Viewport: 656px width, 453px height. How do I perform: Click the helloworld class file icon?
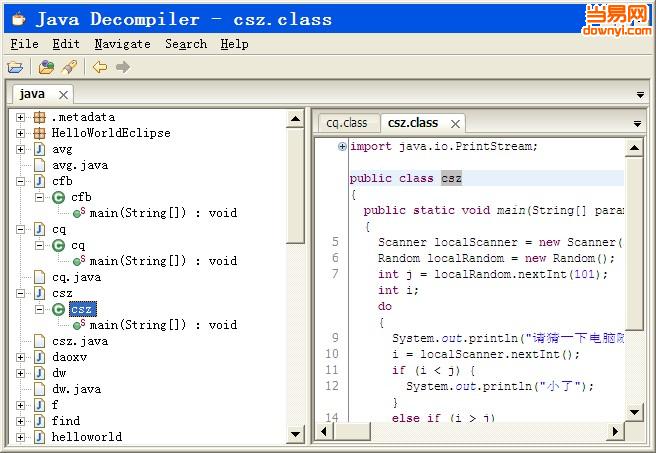39,437
